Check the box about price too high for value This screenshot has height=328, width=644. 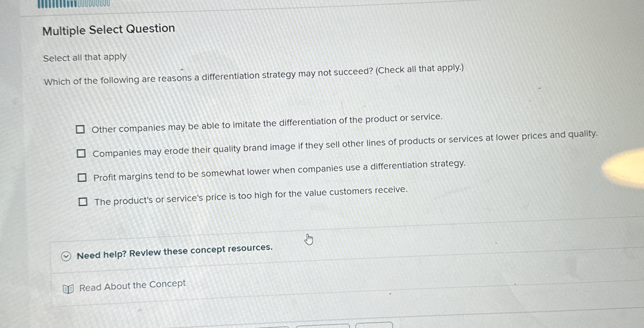(83, 201)
